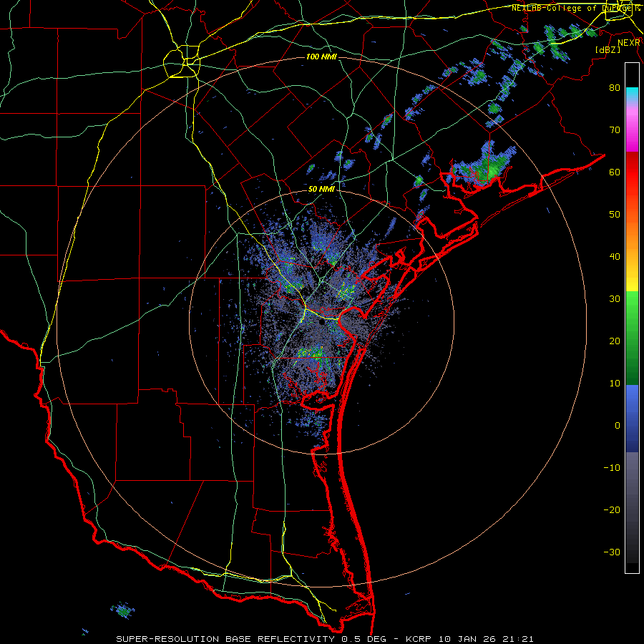Click the dBZ unit label

pyautogui.click(x=608, y=49)
